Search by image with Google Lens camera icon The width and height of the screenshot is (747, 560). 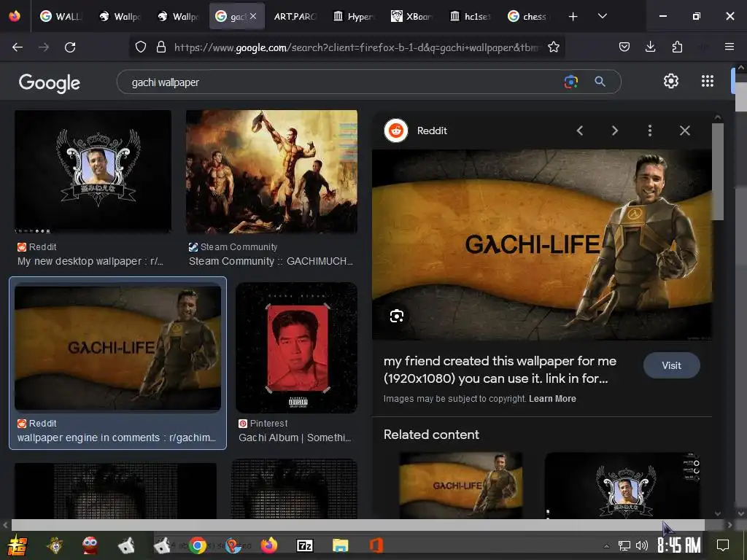point(570,82)
